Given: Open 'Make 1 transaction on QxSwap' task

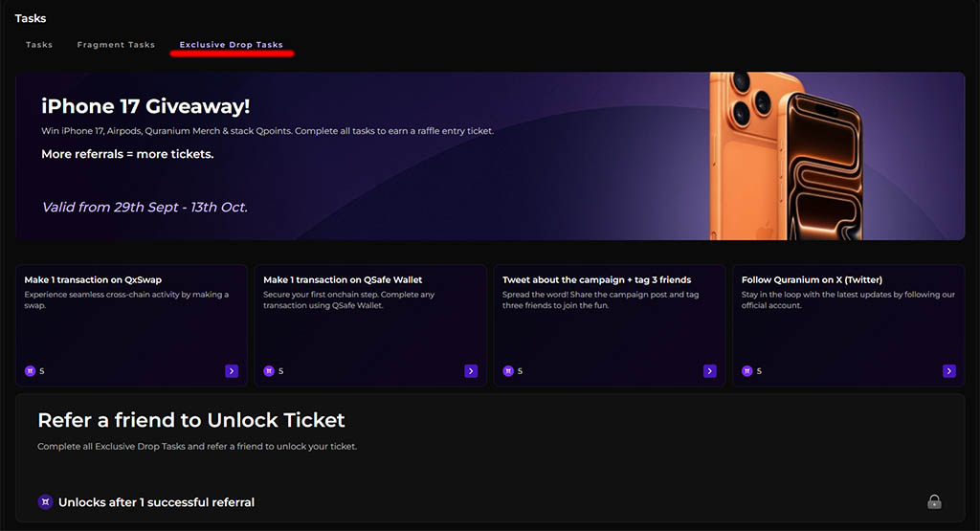Looking at the screenshot, I should pos(80,280).
